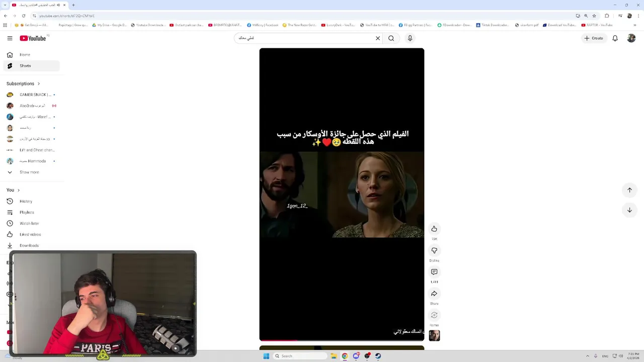Open Discord from the taskbar

[356, 356]
